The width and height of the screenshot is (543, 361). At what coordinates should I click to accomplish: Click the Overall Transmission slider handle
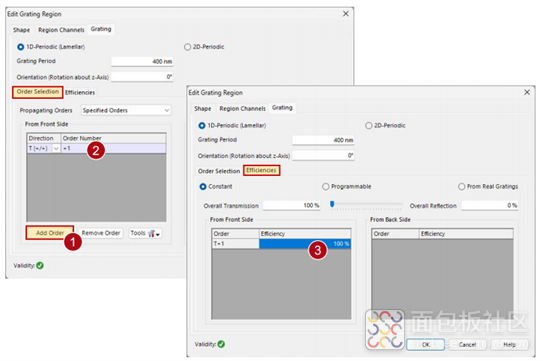click(x=332, y=204)
